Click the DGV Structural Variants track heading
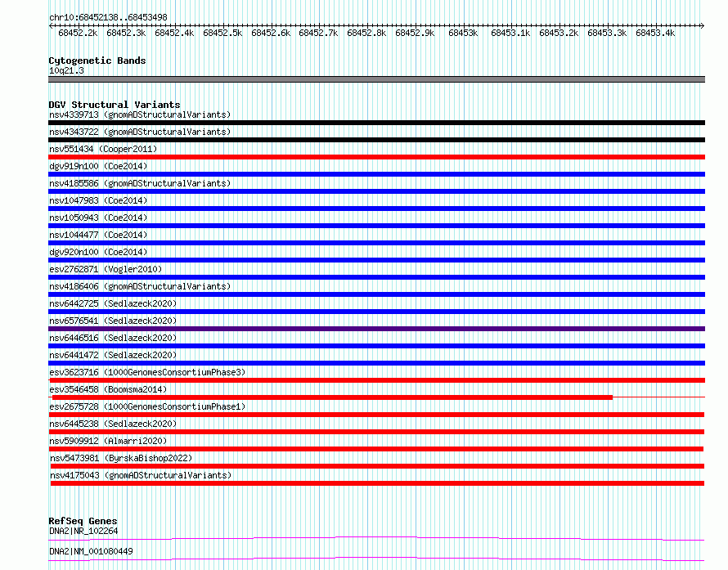This screenshot has width=728, height=570. coord(115,105)
